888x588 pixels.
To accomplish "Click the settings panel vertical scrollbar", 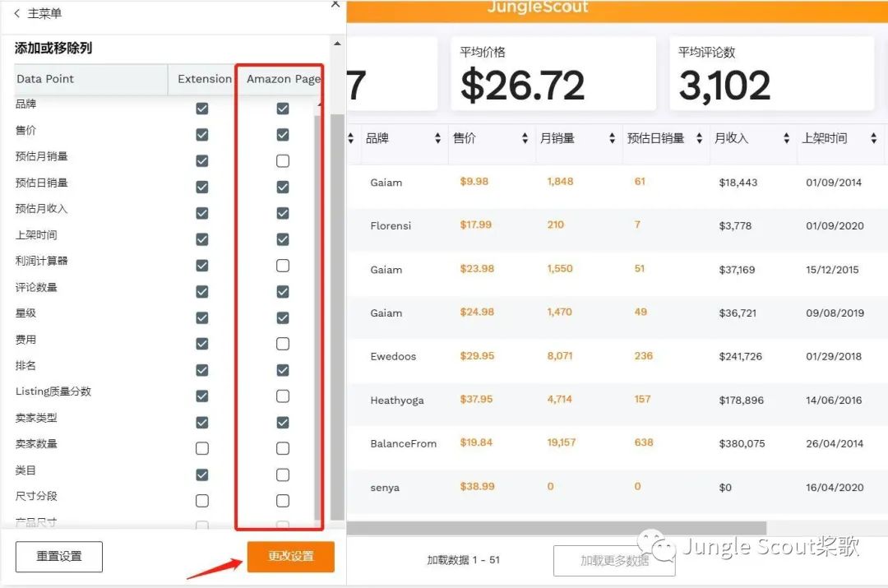I will pyautogui.click(x=338, y=316).
